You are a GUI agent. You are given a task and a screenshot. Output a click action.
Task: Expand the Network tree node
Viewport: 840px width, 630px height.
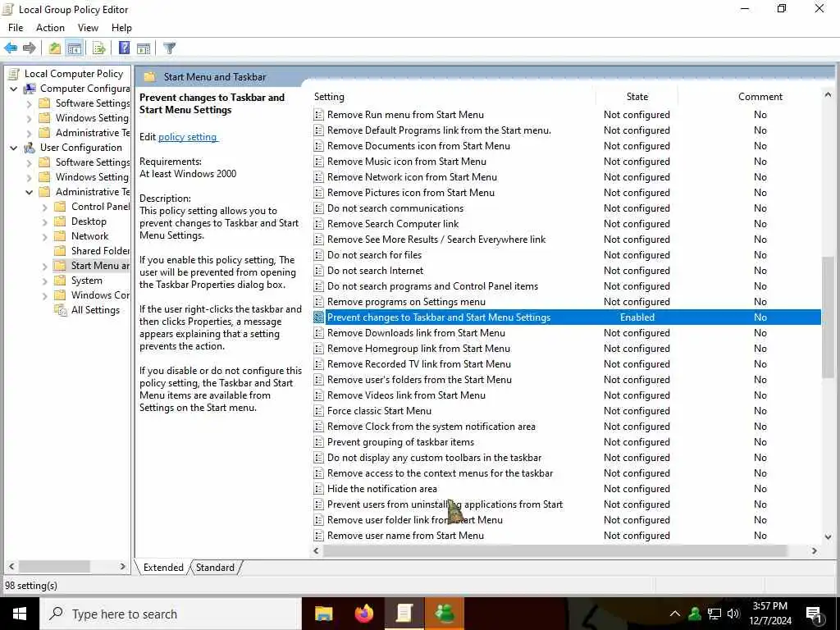click(45, 236)
